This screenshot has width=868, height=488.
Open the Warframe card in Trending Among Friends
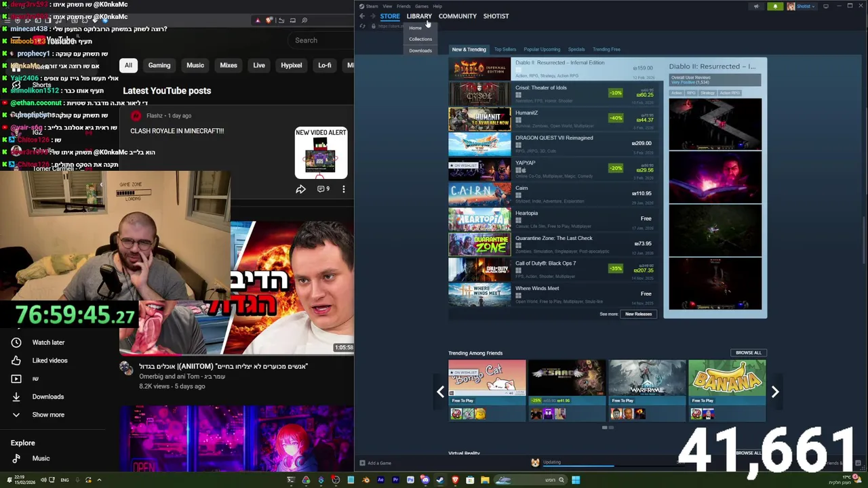pyautogui.click(x=647, y=390)
